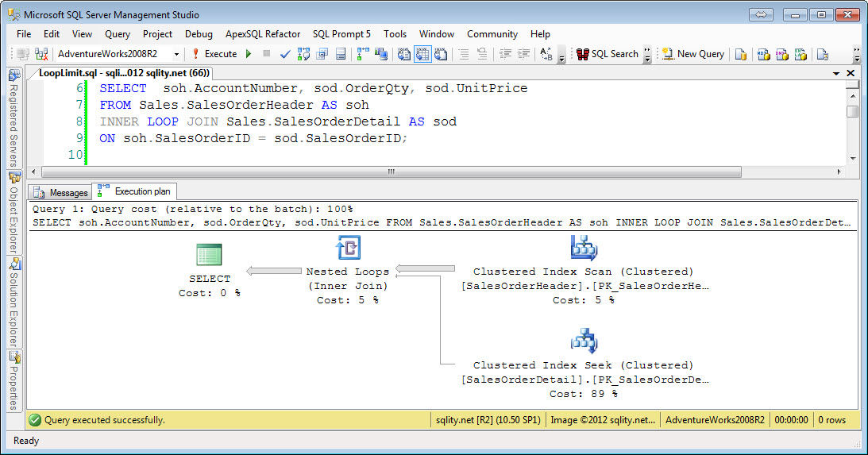Open the SQL Prompt 5 menu
Viewport: 868px width, 455px height.
pyautogui.click(x=341, y=34)
